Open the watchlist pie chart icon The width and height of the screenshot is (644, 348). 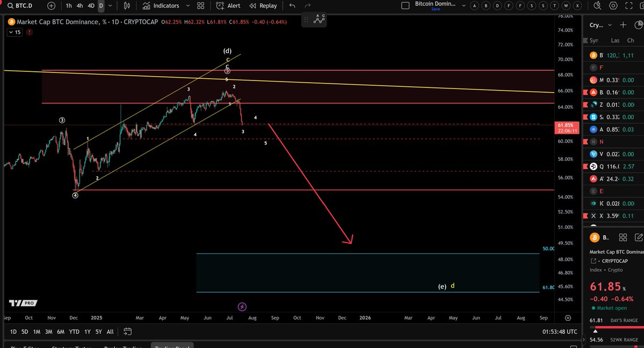click(x=638, y=25)
